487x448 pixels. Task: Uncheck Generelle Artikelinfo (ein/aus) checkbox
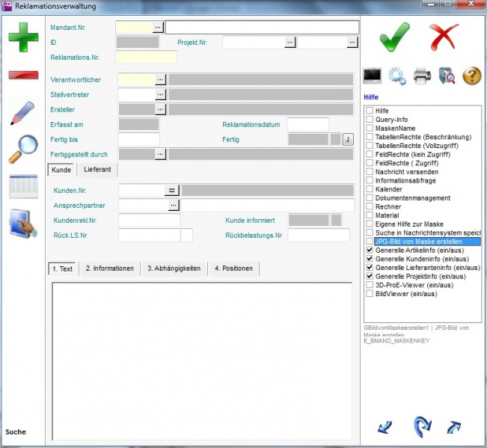pos(370,251)
